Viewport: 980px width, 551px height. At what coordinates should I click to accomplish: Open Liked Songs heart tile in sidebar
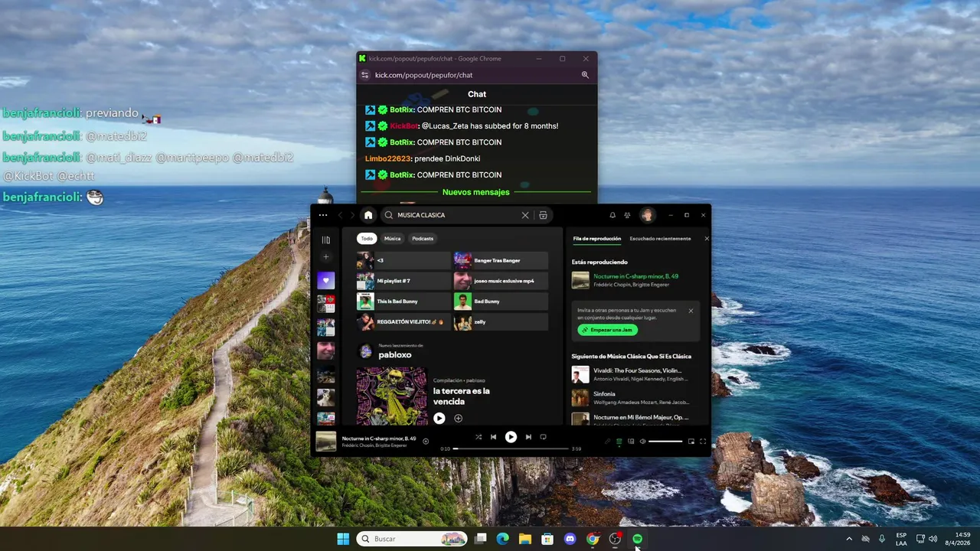coord(326,280)
